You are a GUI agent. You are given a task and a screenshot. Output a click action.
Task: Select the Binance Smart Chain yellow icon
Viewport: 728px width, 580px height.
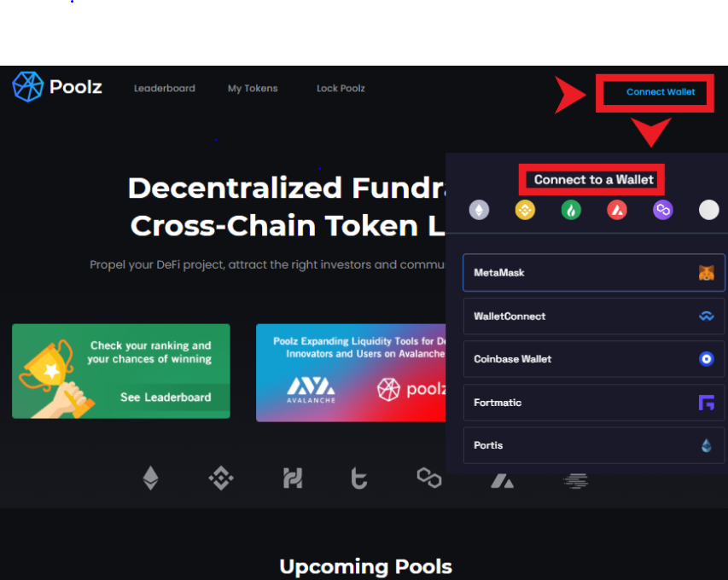coord(525,210)
